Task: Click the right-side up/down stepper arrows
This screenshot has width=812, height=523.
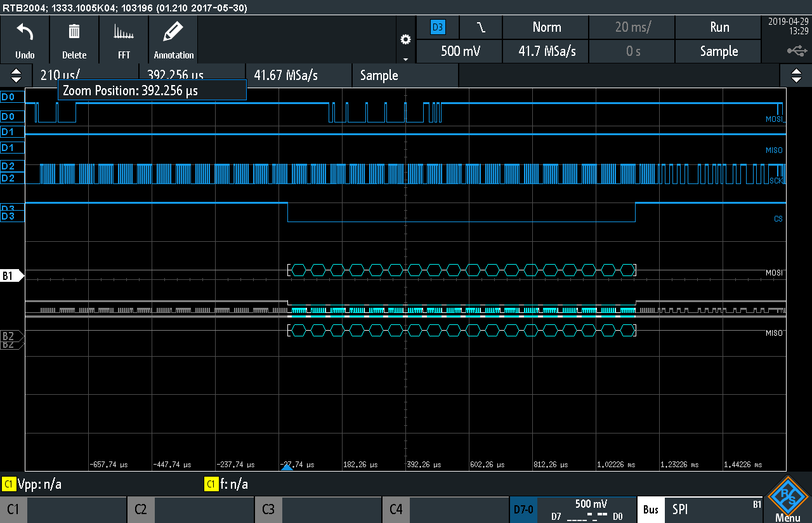Action: pyautogui.click(x=796, y=76)
